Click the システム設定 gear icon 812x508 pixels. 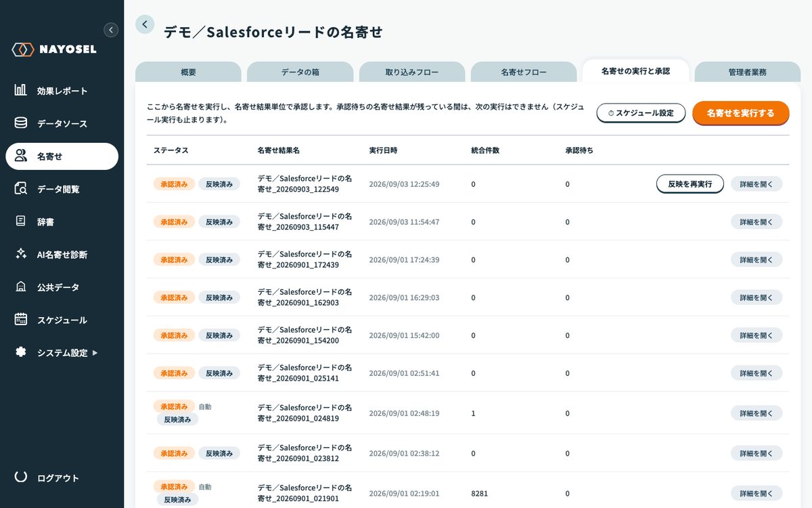21,352
